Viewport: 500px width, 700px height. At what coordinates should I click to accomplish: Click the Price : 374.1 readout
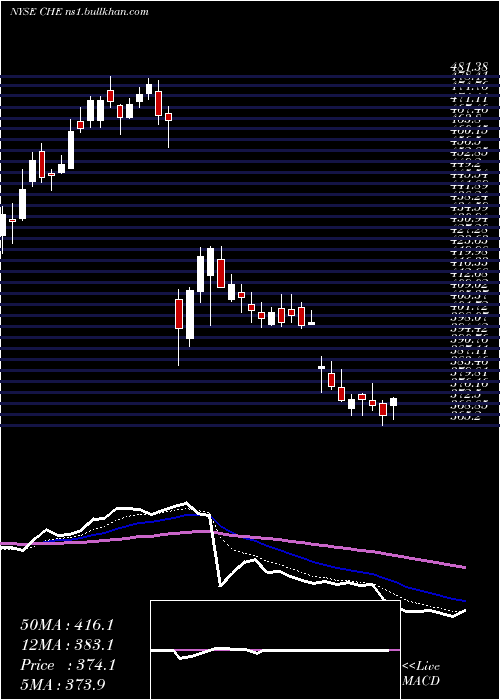[x=68, y=665]
